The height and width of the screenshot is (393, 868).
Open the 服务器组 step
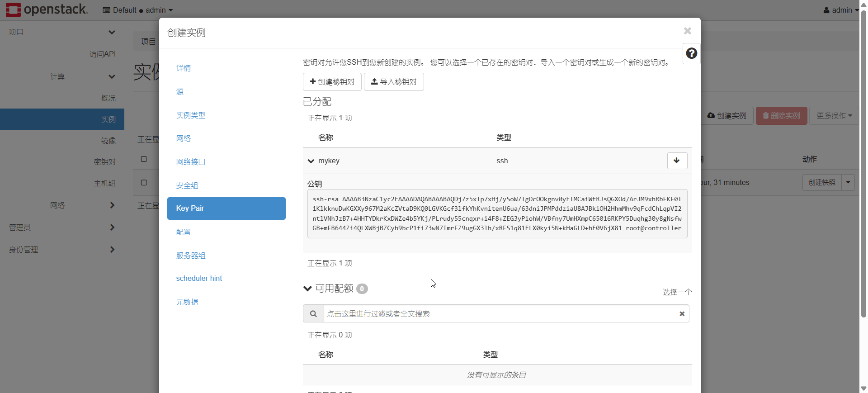pyautogui.click(x=191, y=256)
